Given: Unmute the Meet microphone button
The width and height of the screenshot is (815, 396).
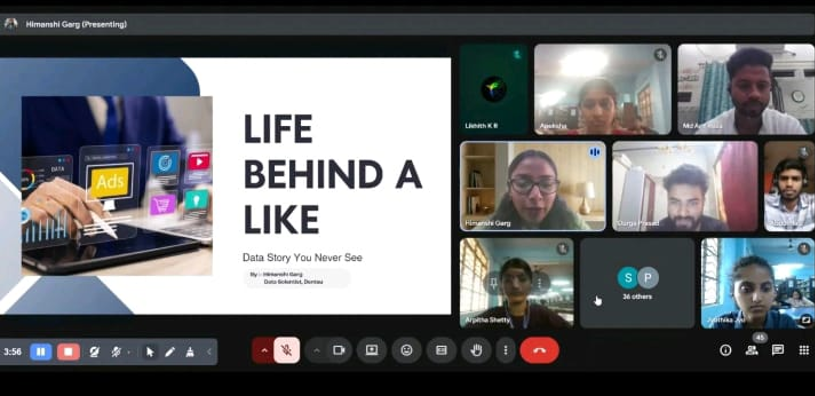Looking at the screenshot, I should point(286,350).
